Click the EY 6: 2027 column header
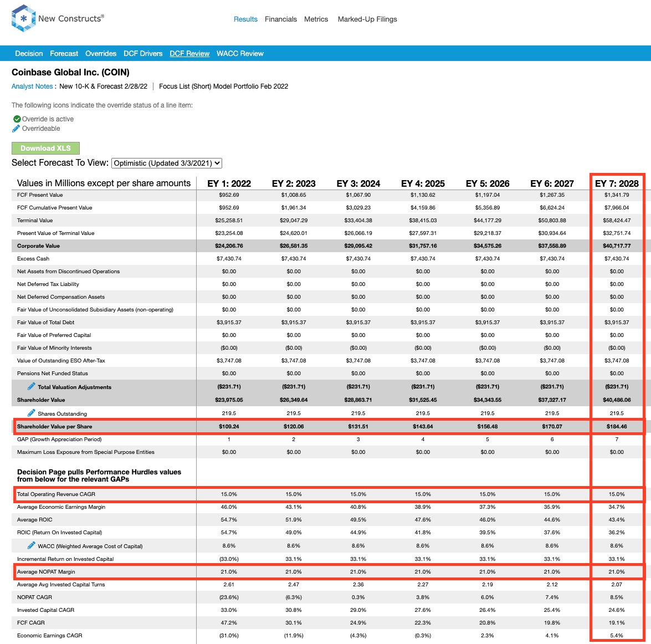This screenshot has width=651, height=644. (552, 183)
